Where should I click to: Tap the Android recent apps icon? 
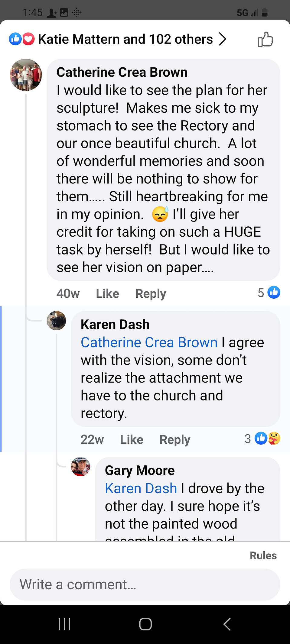(x=64, y=624)
